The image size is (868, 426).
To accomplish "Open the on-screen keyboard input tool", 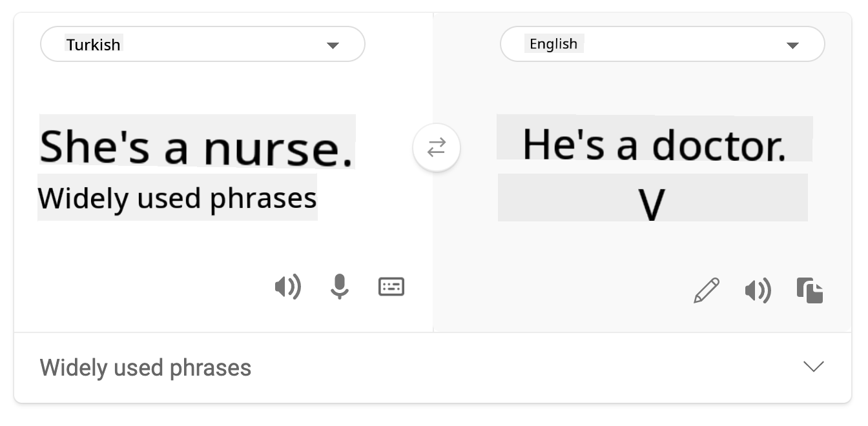I will 391,286.
